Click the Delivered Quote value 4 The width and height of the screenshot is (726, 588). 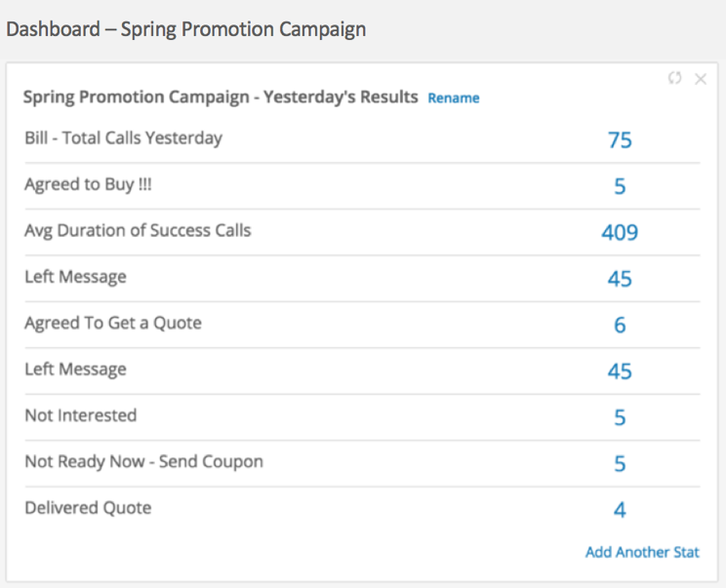coord(620,511)
